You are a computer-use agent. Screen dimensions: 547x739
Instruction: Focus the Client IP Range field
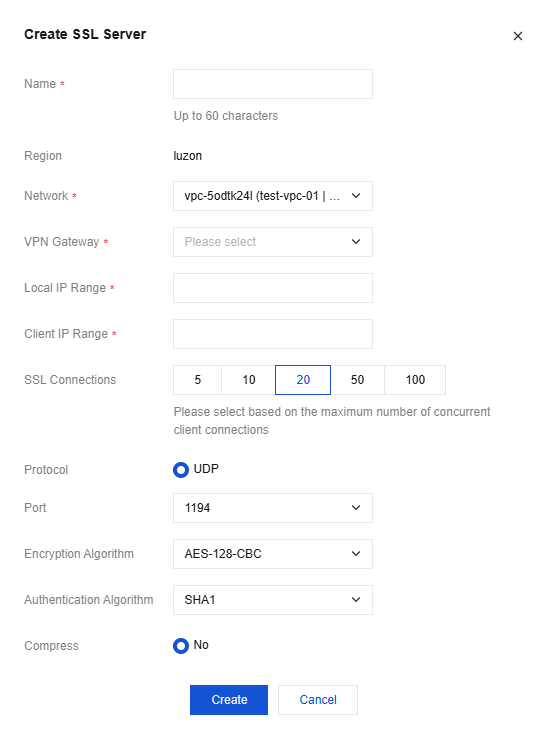tap(272, 334)
